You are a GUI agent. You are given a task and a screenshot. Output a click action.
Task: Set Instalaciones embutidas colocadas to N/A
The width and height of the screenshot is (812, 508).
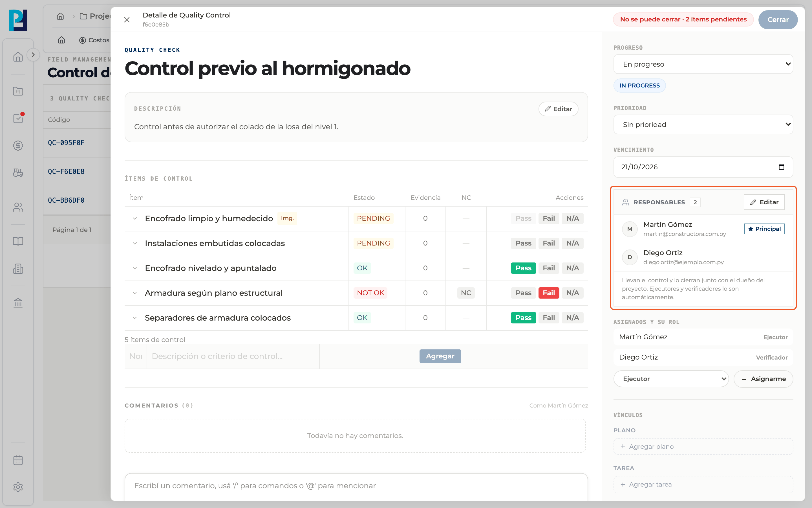pos(572,243)
